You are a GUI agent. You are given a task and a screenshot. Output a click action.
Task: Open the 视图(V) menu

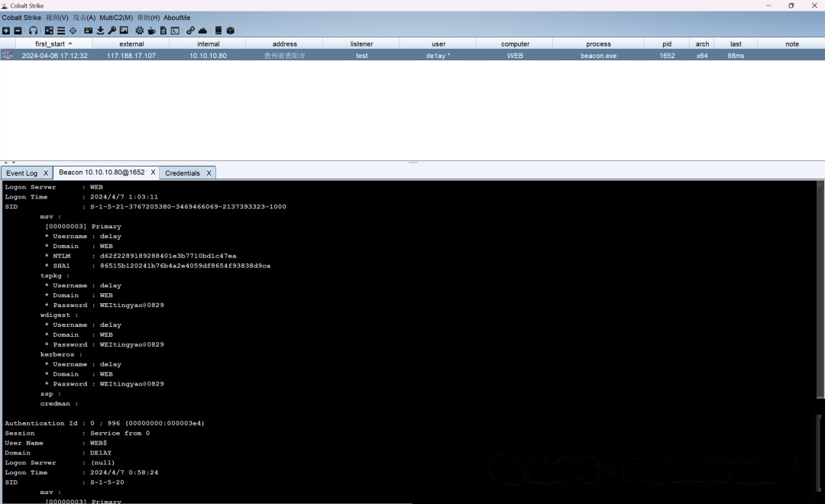(x=57, y=18)
